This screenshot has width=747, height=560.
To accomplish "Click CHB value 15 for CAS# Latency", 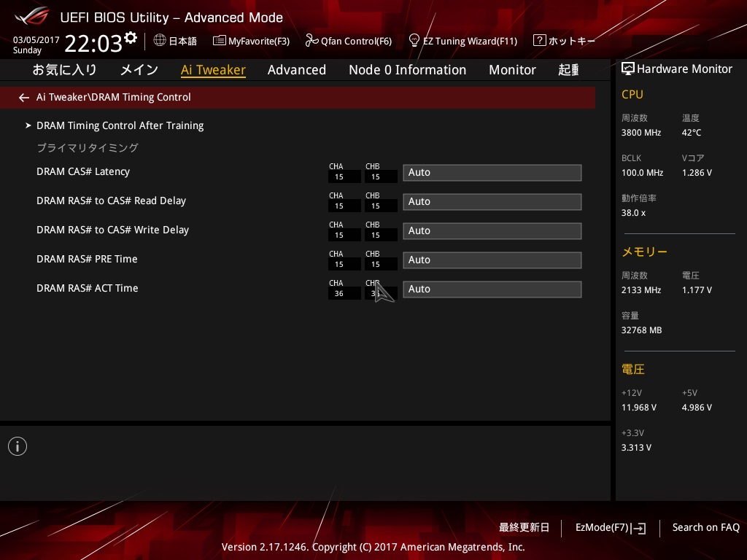I will pyautogui.click(x=381, y=176).
